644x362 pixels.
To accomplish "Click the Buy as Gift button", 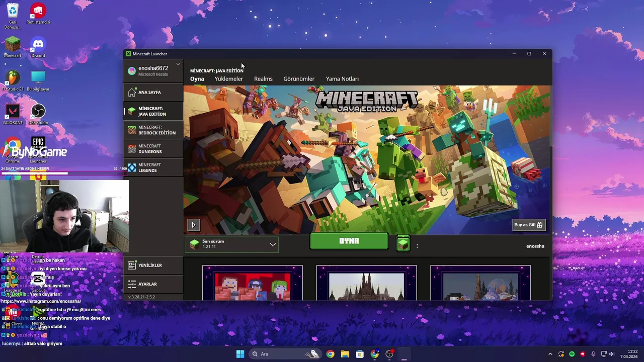I will click(529, 225).
